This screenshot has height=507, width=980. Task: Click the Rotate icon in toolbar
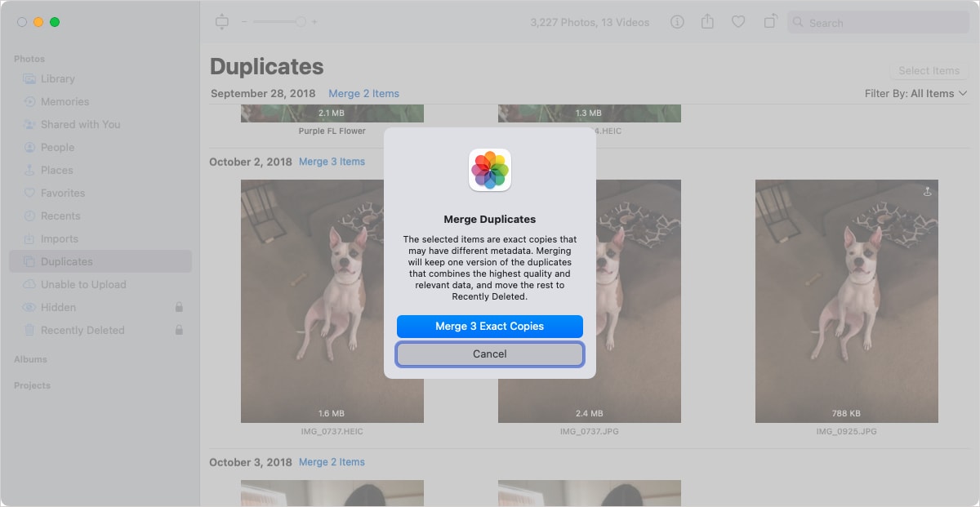coord(769,22)
